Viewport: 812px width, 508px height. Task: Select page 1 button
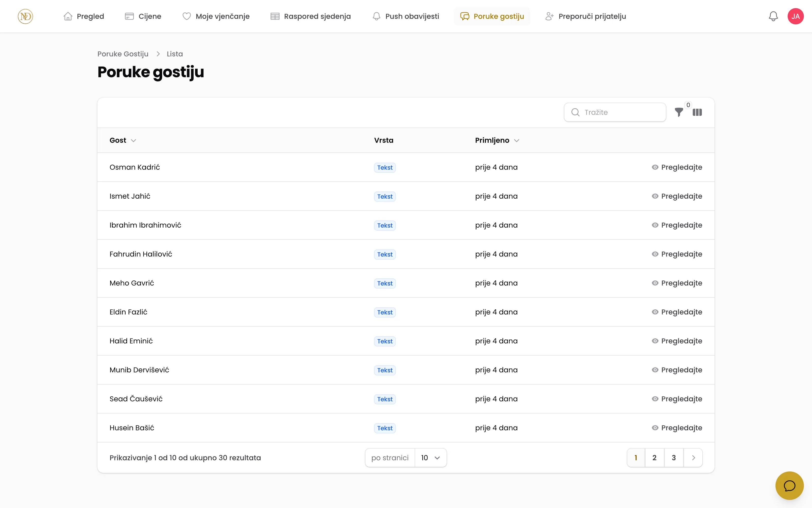pyautogui.click(x=635, y=458)
